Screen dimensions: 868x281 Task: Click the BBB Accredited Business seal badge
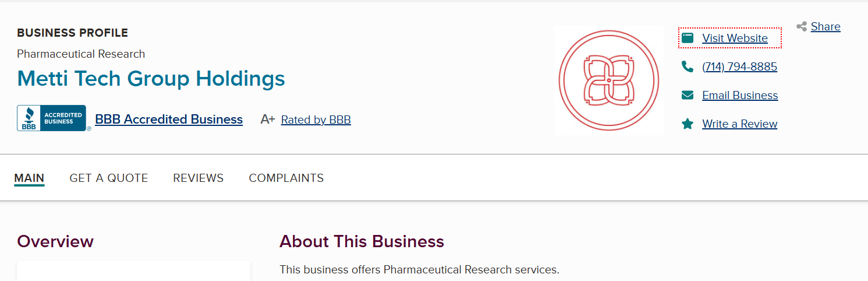pos(52,118)
